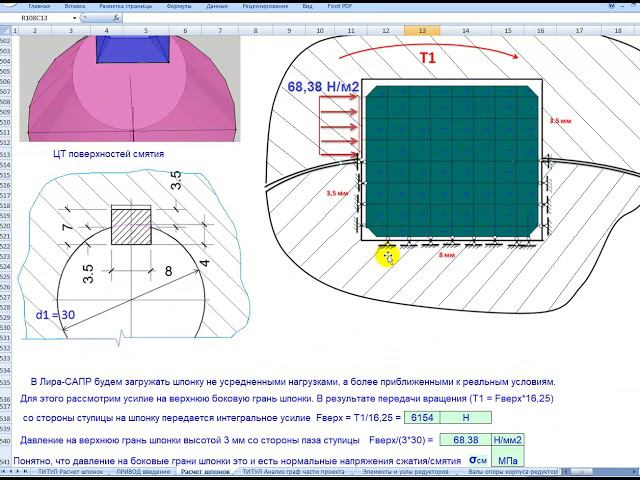Select the cell containing unit Н

[466, 418]
